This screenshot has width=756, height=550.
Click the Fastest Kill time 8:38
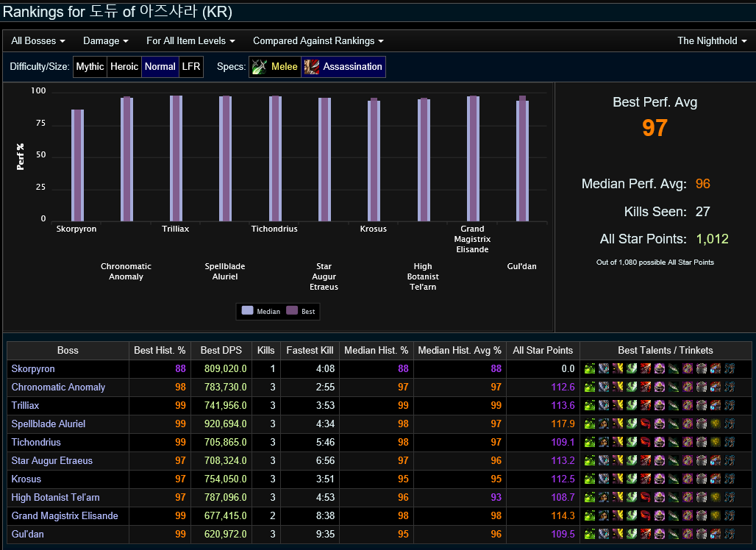tap(326, 515)
